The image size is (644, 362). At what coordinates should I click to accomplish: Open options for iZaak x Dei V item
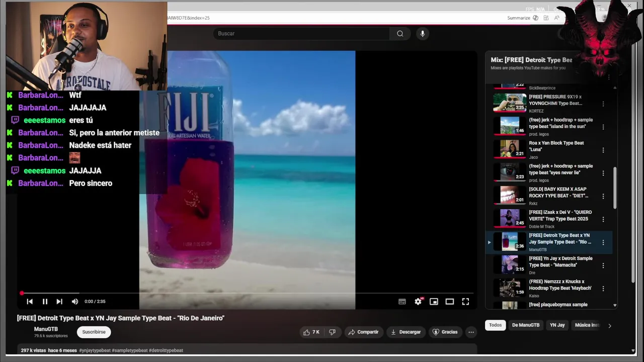coord(603,220)
